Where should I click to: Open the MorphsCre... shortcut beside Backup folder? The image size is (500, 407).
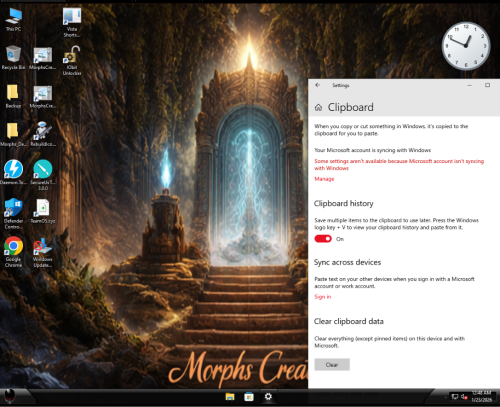(42, 96)
